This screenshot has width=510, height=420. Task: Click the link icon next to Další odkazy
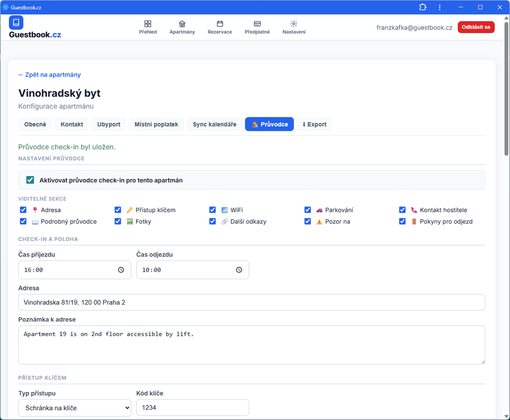click(x=224, y=222)
